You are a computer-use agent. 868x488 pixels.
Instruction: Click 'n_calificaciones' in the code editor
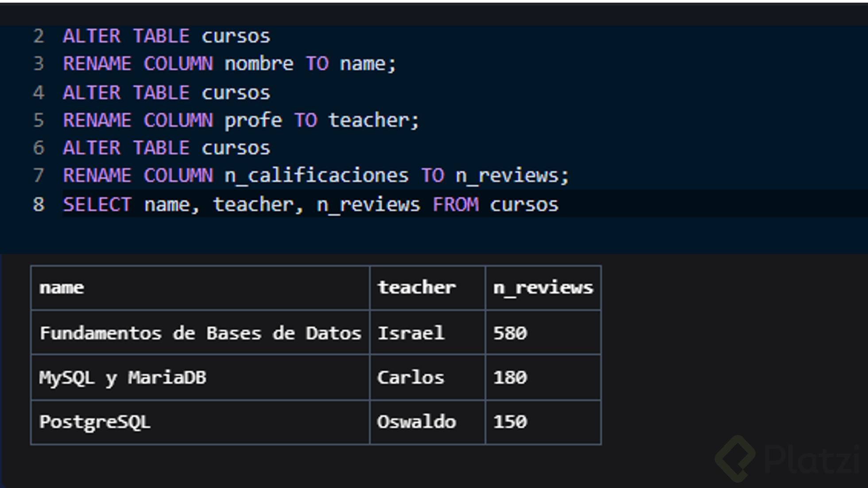point(316,176)
